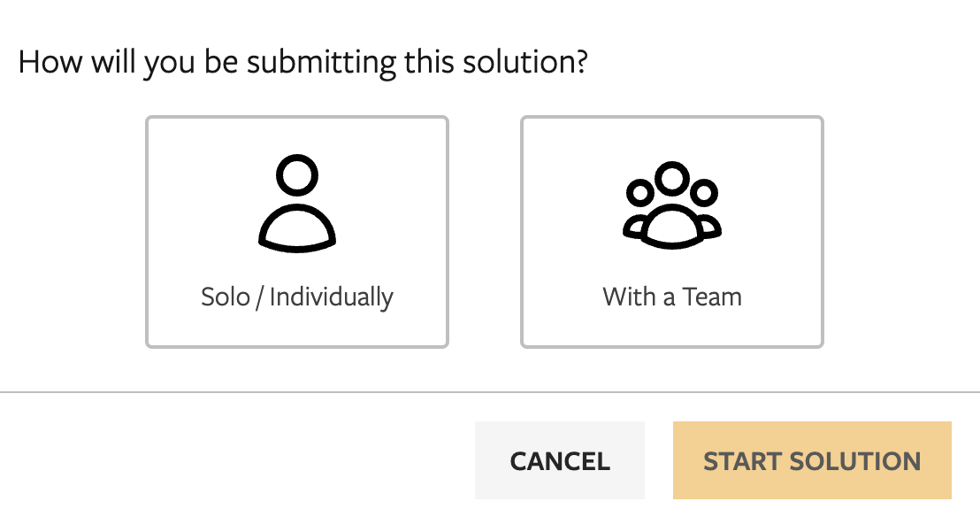Click the empty space below the team icon
Viewport: 980px width, 517px height.
click(x=672, y=266)
